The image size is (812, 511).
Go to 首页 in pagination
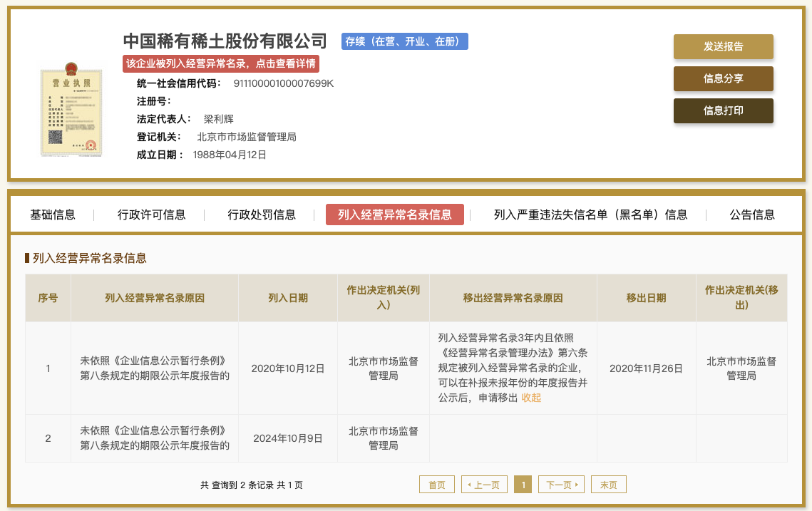click(x=436, y=485)
